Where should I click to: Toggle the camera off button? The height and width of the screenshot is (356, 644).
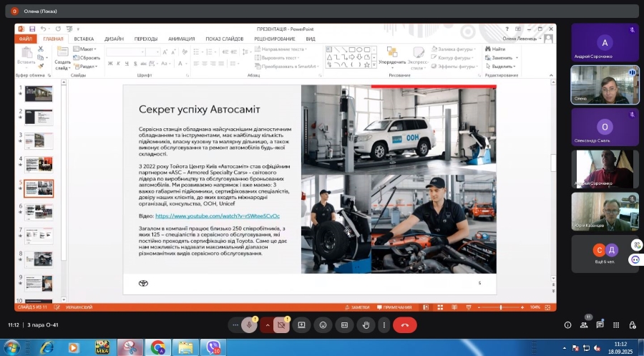pos(281,324)
